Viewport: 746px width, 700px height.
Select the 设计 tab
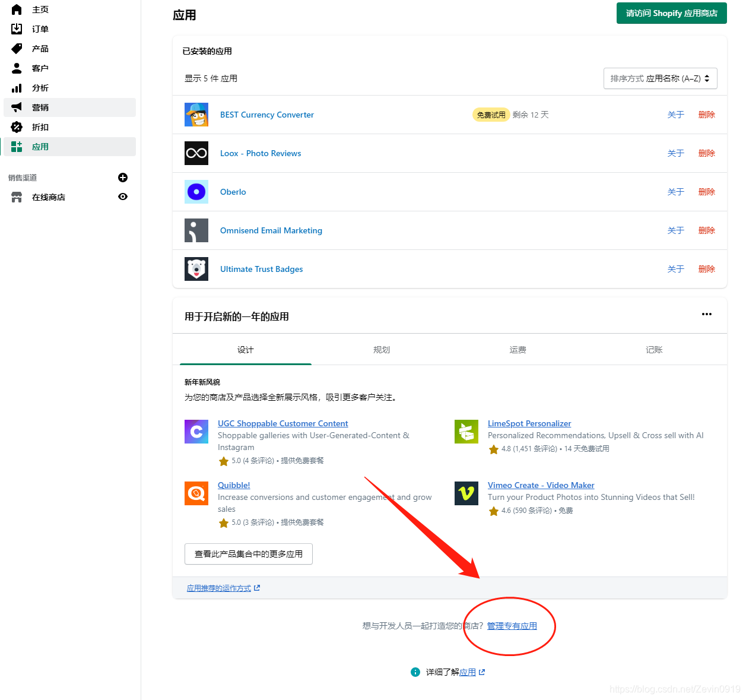point(246,350)
